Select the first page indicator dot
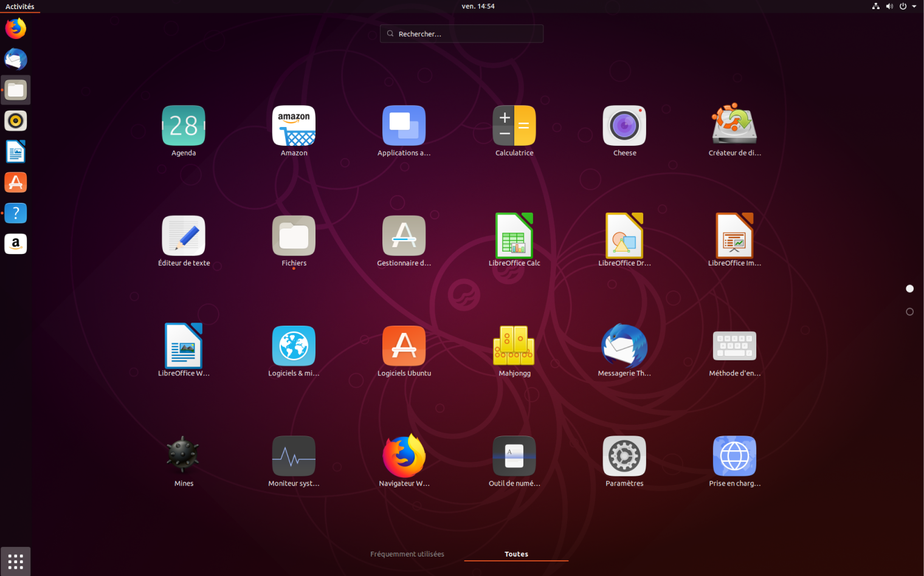This screenshot has height=576, width=924. [909, 289]
